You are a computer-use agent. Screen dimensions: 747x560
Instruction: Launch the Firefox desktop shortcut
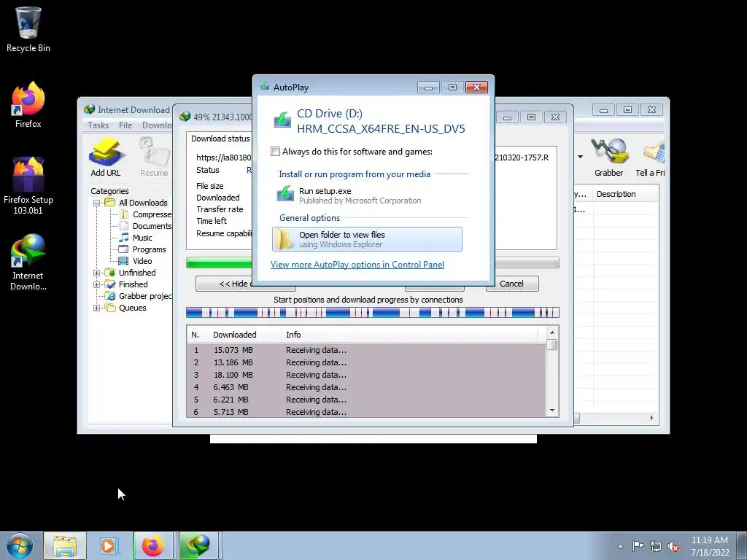pos(28,105)
